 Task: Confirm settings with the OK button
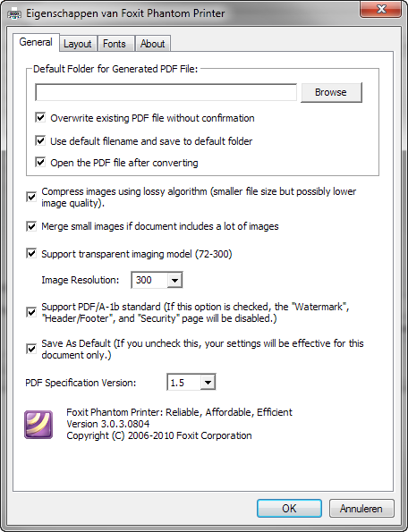pyautogui.click(x=289, y=508)
